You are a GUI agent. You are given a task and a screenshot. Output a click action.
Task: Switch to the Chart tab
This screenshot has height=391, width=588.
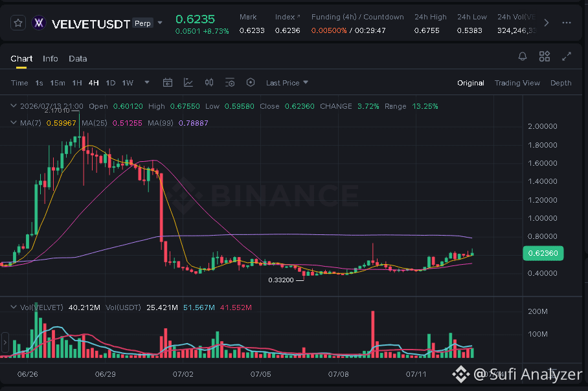21,58
